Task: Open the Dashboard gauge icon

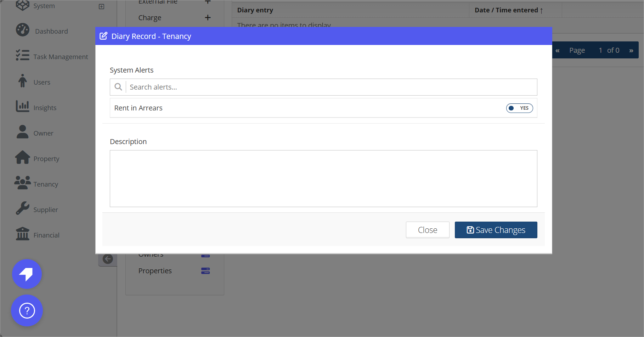Action: click(x=23, y=30)
